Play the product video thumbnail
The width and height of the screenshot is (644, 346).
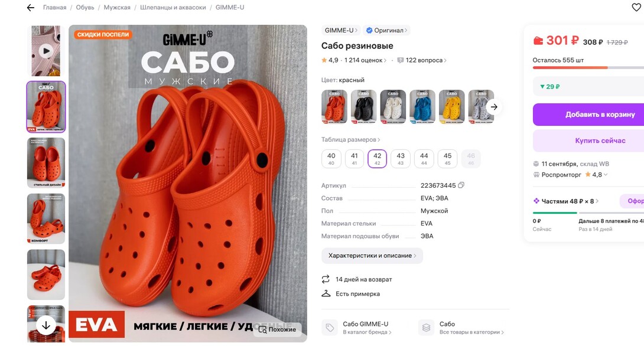coord(46,51)
